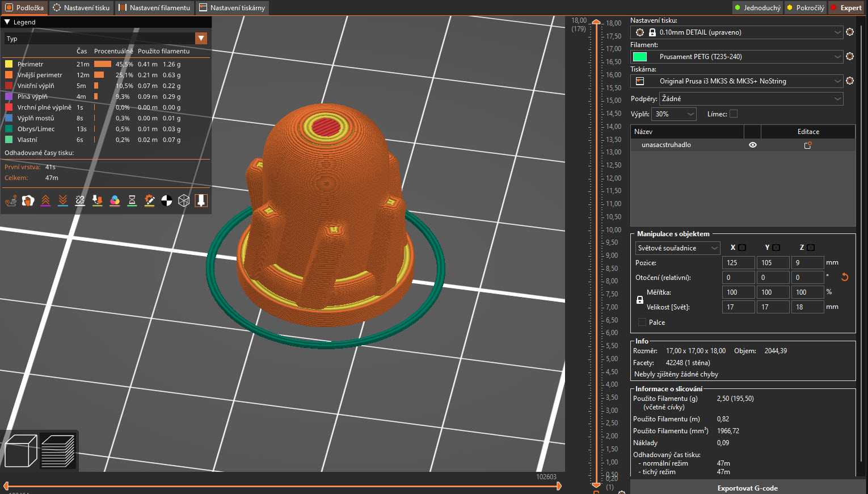Toggle uniform scale lock icon

tap(640, 300)
